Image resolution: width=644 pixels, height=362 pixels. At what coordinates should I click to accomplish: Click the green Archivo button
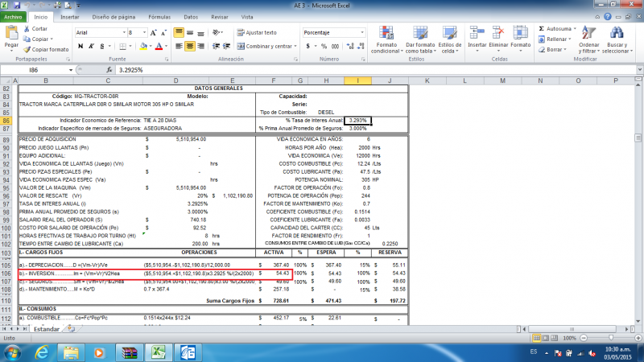click(14, 15)
